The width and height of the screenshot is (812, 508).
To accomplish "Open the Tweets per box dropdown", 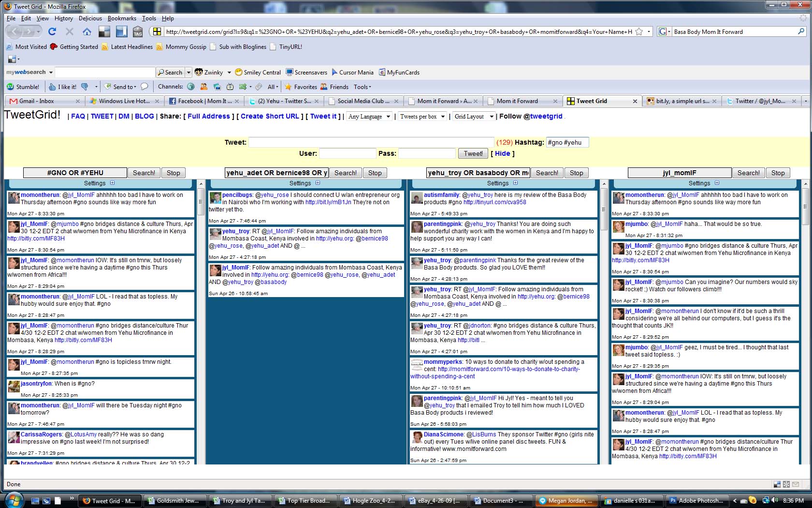I will (x=422, y=116).
